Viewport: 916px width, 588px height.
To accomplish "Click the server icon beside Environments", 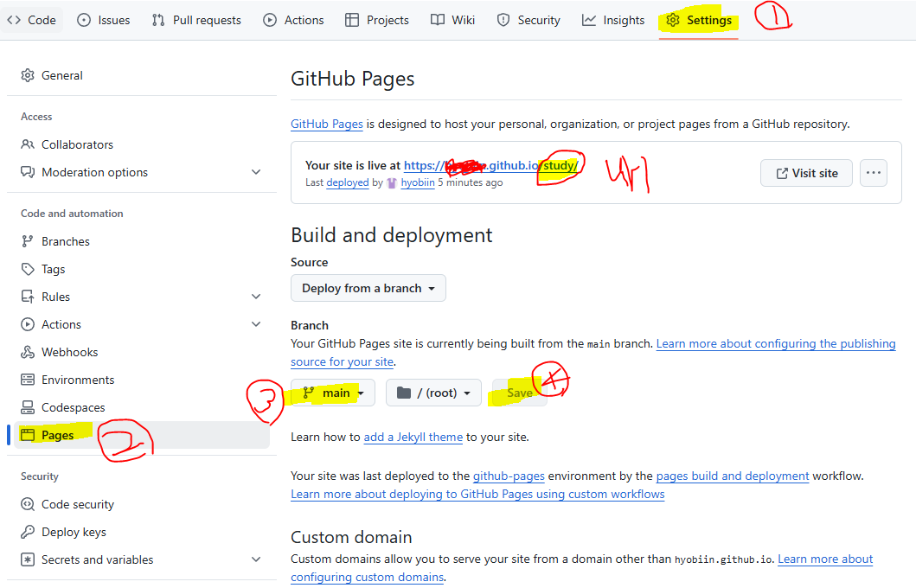I will pyautogui.click(x=28, y=380).
